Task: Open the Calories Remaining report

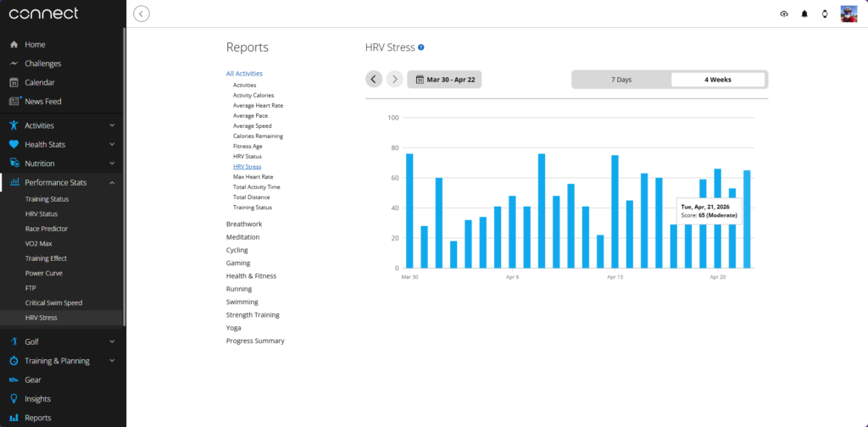Action: coord(258,136)
